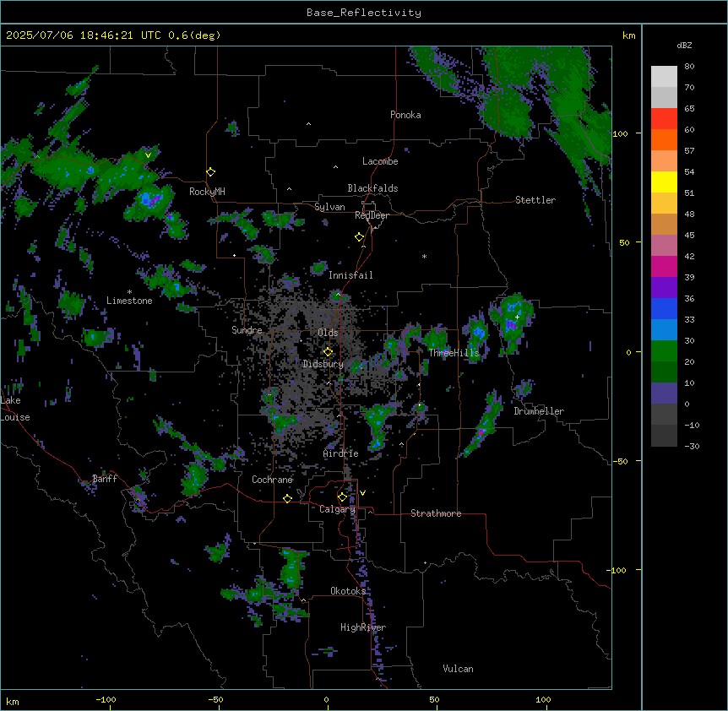Select the ThreeHills label
This screenshot has width=728, height=711.
(454, 353)
